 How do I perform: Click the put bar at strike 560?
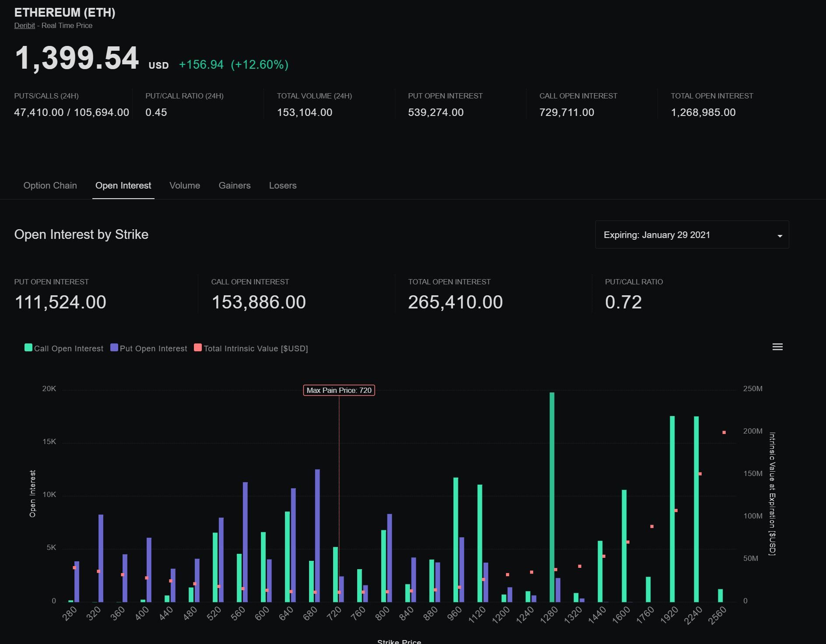[x=245, y=542]
